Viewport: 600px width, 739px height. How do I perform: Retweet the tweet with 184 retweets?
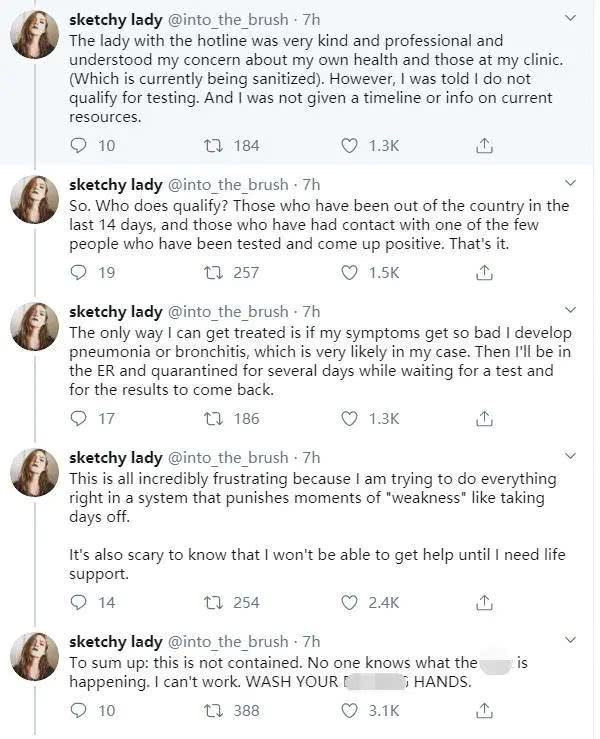coord(212,146)
